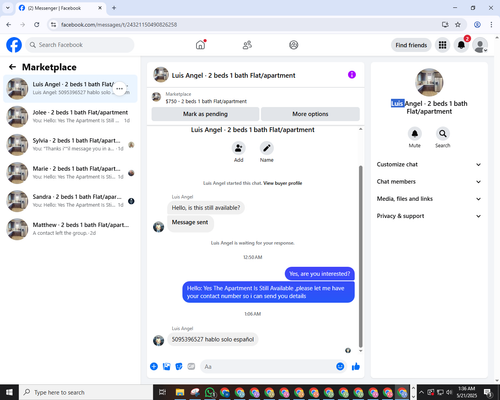This screenshot has width=500, height=400.
Task: Show hidden system tray icons
Action: pyautogui.click(x=421, y=392)
